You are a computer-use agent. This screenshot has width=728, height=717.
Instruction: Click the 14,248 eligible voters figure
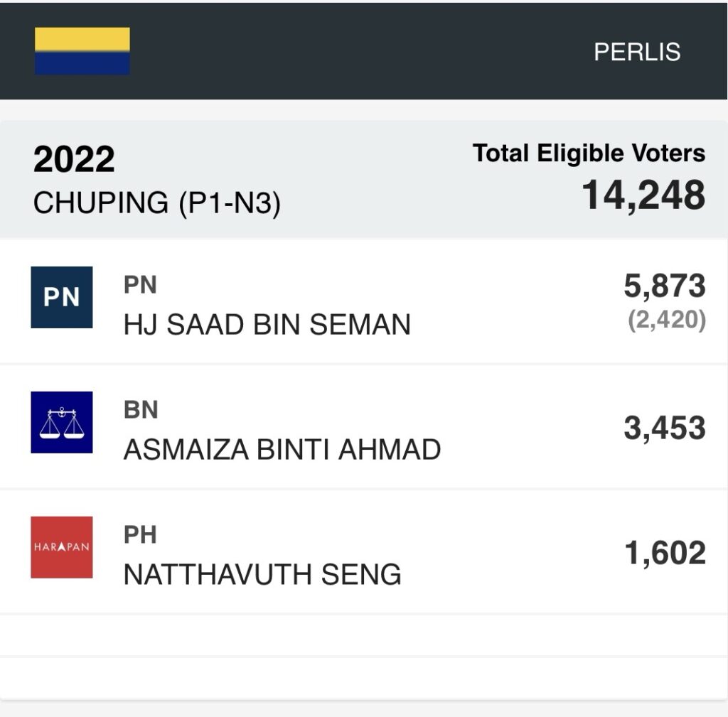click(x=644, y=195)
